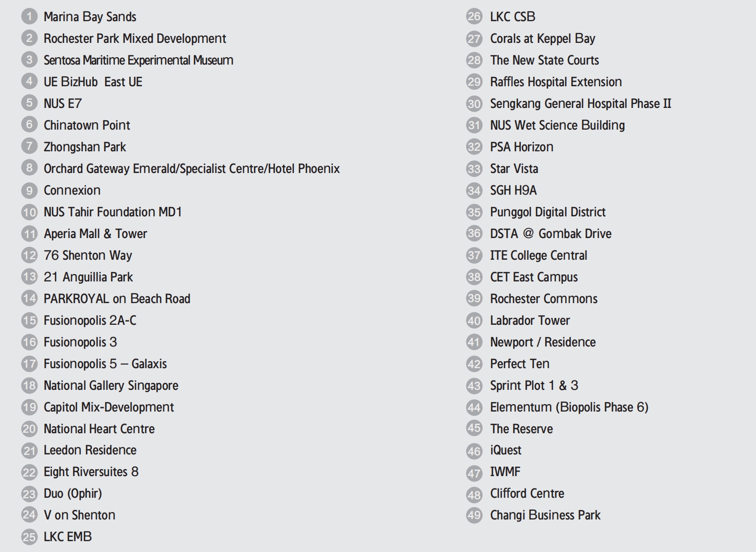The width and height of the screenshot is (756, 552).
Task: Click the number 14 circle beside PARKROYAL
Action: (29, 298)
